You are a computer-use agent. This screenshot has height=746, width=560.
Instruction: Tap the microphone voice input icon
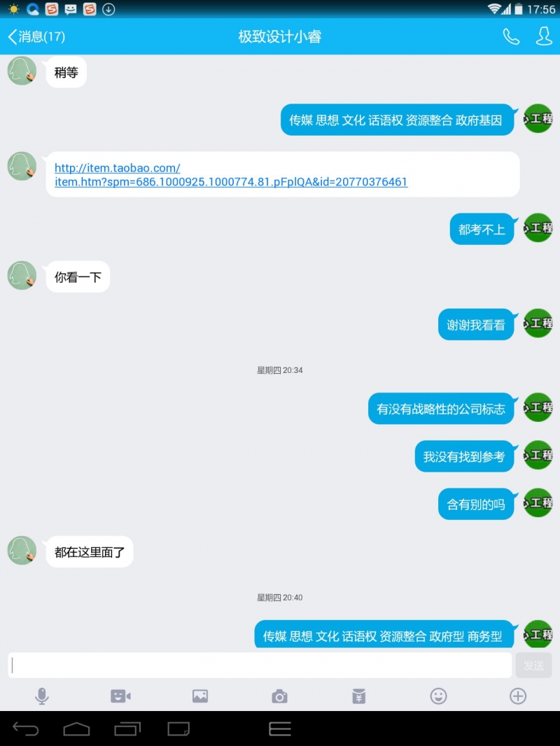[42, 696]
